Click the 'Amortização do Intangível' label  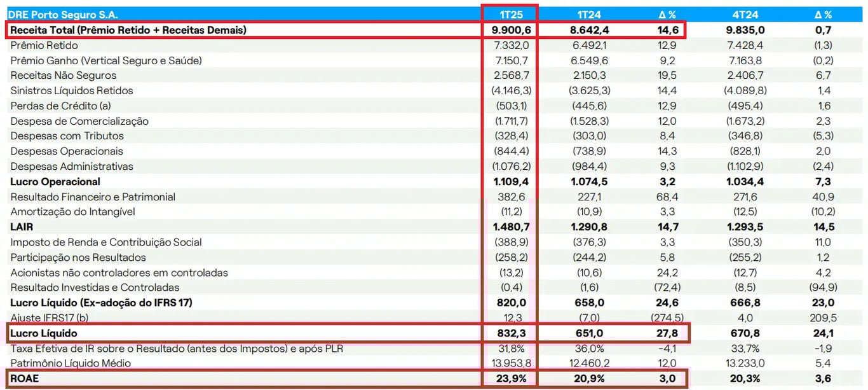tap(72, 211)
